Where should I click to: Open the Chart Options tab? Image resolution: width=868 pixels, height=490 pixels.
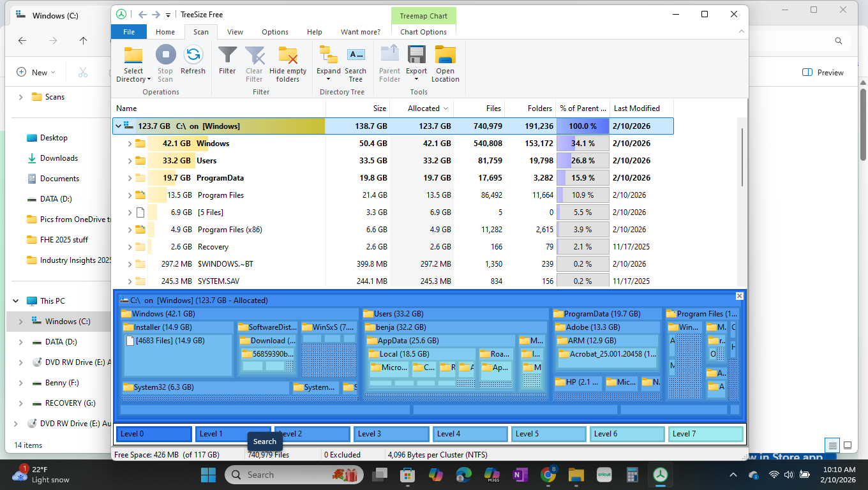click(x=423, y=32)
